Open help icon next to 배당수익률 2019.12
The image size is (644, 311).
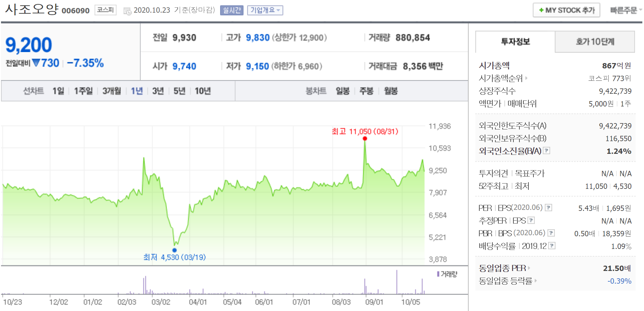[x=552, y=246]
